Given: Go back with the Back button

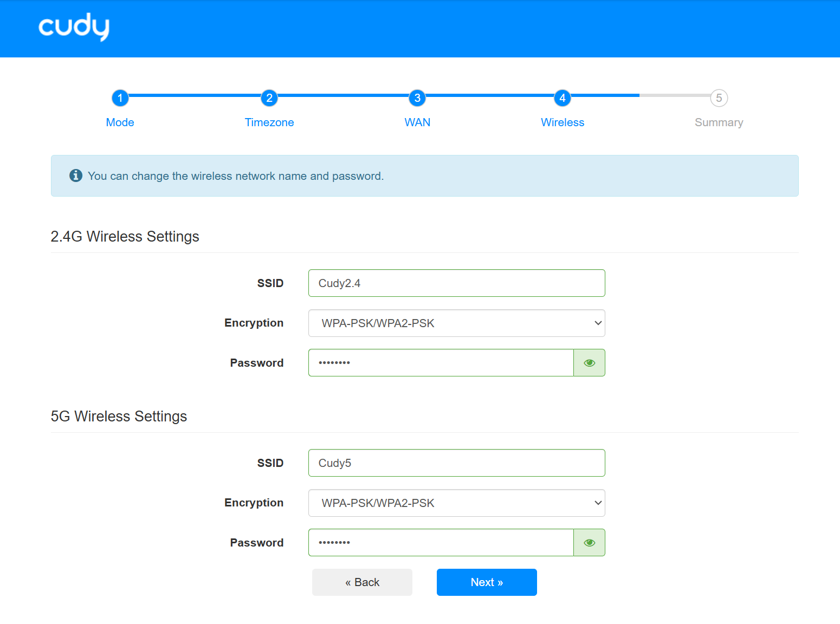Looking at the screenshot, I should 362,582.
